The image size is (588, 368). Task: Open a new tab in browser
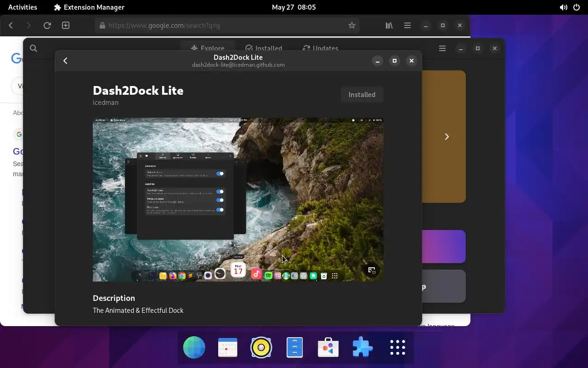66,25
